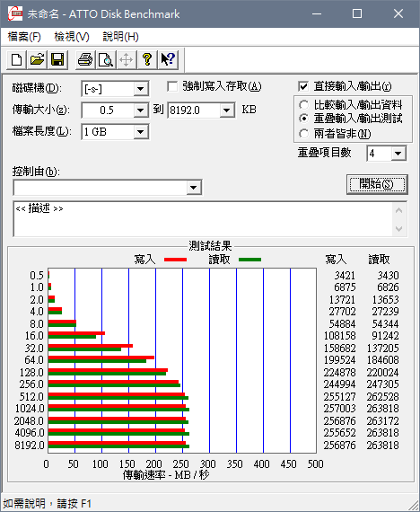Click the 如需說明，請按 F1 status bar text
420x512 pixels.
[48, 503]
